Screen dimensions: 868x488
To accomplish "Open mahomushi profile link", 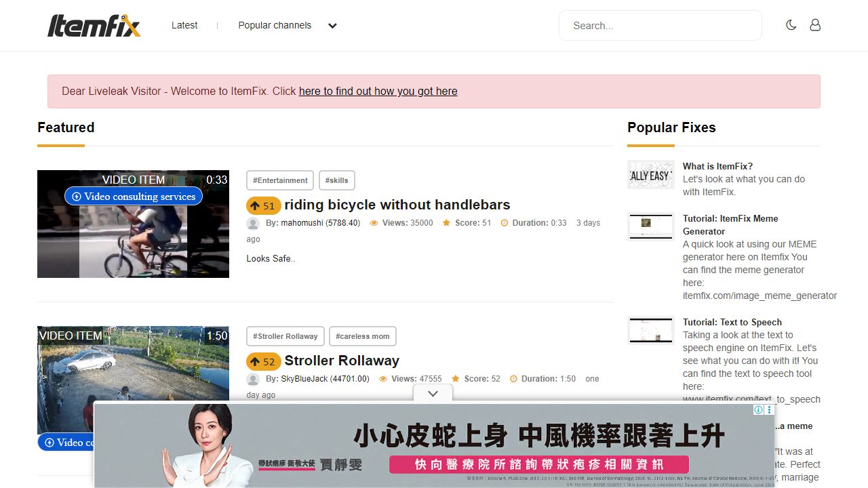I will click(321, 223).
